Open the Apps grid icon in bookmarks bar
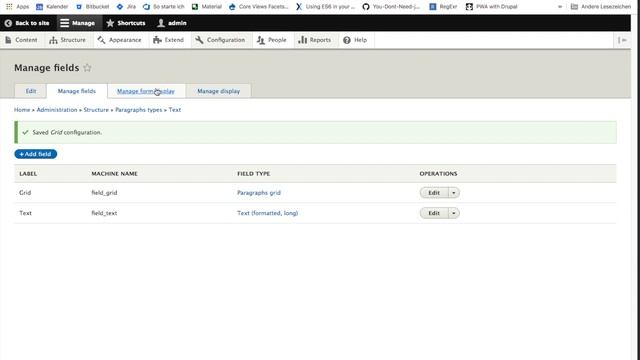The height and width of the screenshot is (360, 640). pos(9,7)
